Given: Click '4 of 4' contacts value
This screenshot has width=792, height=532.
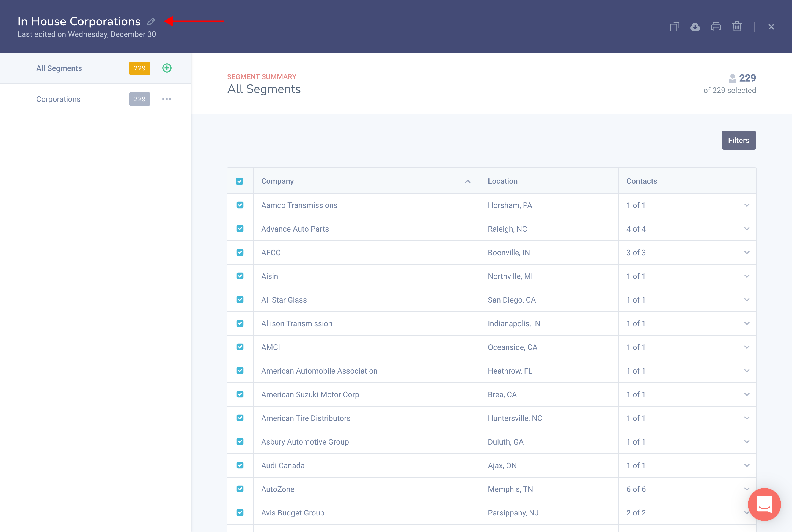Looking at the screenshot, I should pos(636,229).
